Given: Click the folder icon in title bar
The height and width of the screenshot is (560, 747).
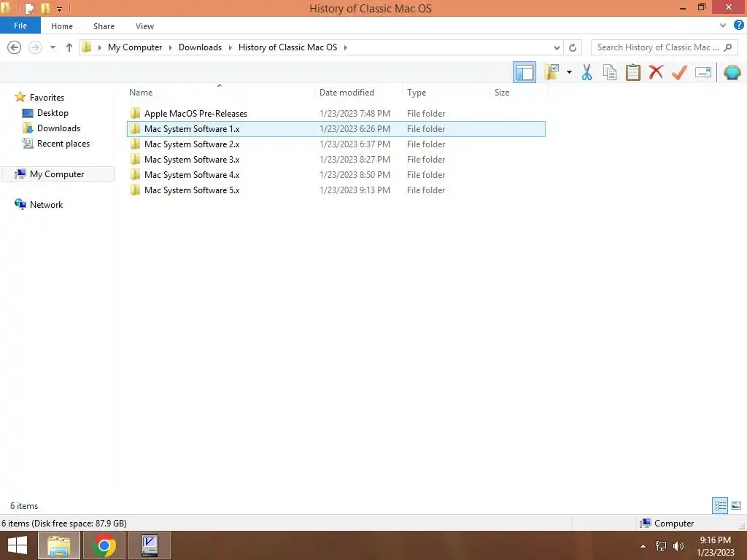Looking at the screenshot, I should point(6,7).
